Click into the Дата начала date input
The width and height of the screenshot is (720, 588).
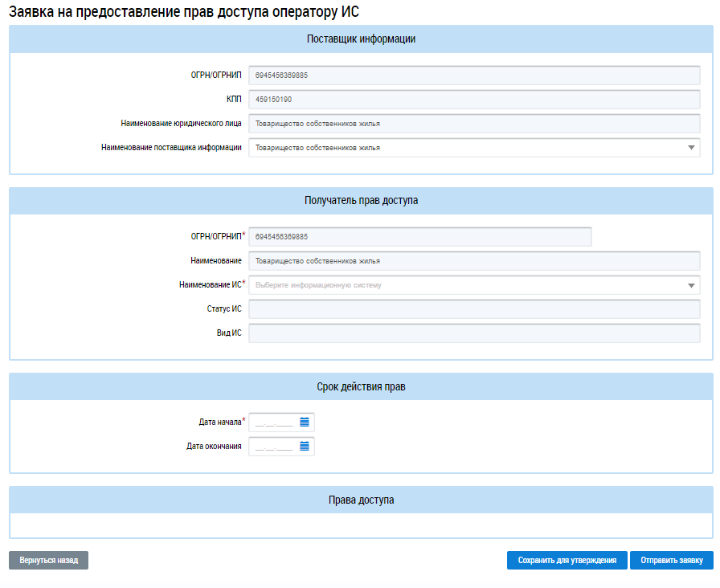[274, 422]
